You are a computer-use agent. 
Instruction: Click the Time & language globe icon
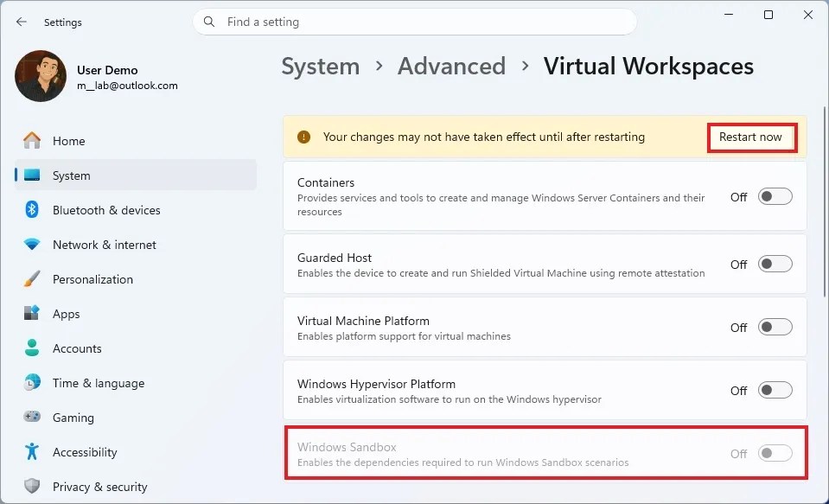(x=32, y=382)
